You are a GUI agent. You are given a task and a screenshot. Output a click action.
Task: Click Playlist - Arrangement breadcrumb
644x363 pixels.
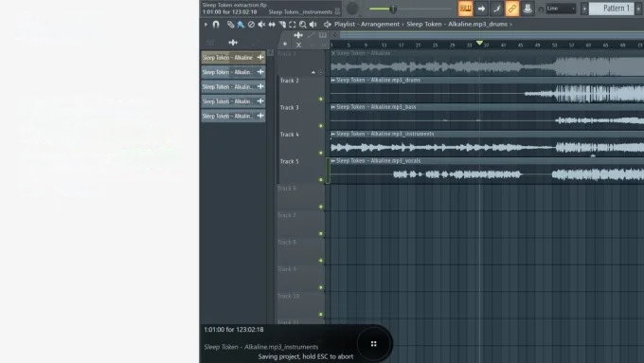point(367,25)
